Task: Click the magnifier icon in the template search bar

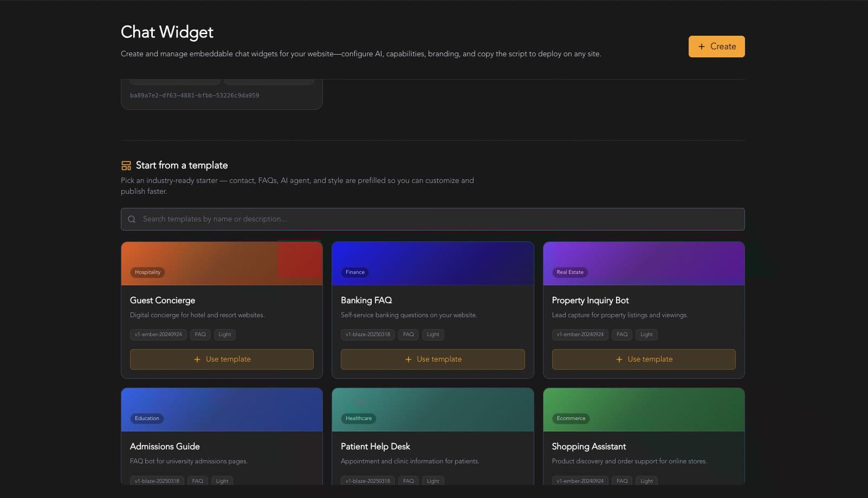Action: click(132, 219)
